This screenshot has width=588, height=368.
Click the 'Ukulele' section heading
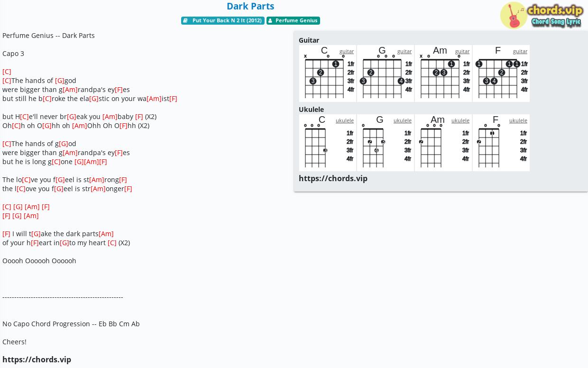click(x=311, y=110)
